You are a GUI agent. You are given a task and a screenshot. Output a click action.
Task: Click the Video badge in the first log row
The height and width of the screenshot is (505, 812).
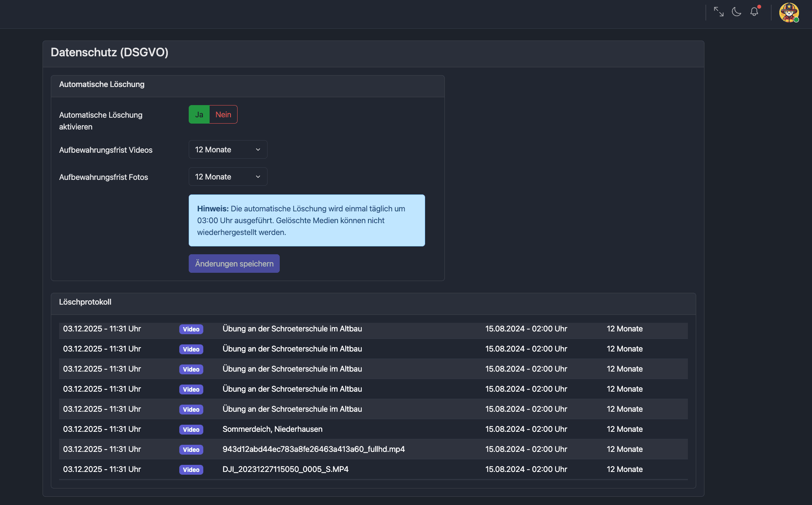(191, 329)
